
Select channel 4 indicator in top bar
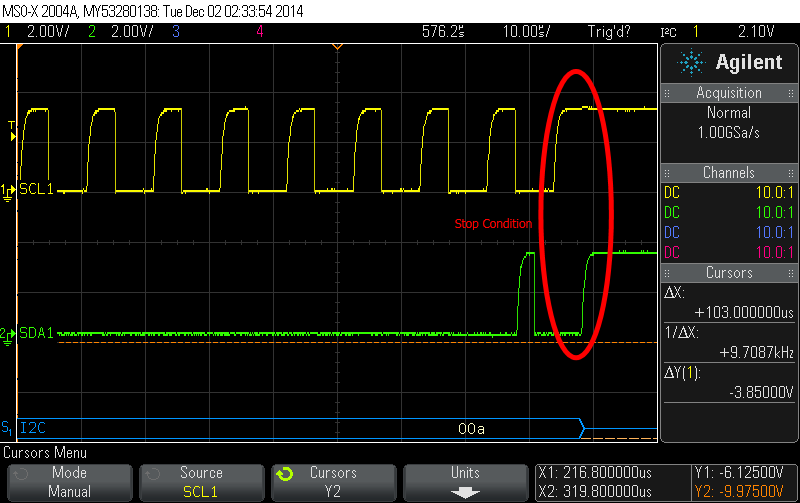point(260,32)
